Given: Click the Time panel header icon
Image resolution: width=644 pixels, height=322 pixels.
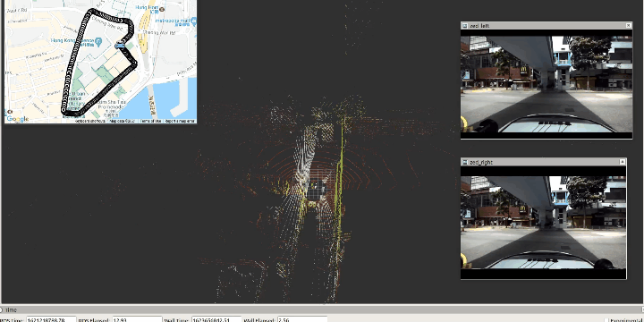Looking at the screenshot, I should coord(2,310).
